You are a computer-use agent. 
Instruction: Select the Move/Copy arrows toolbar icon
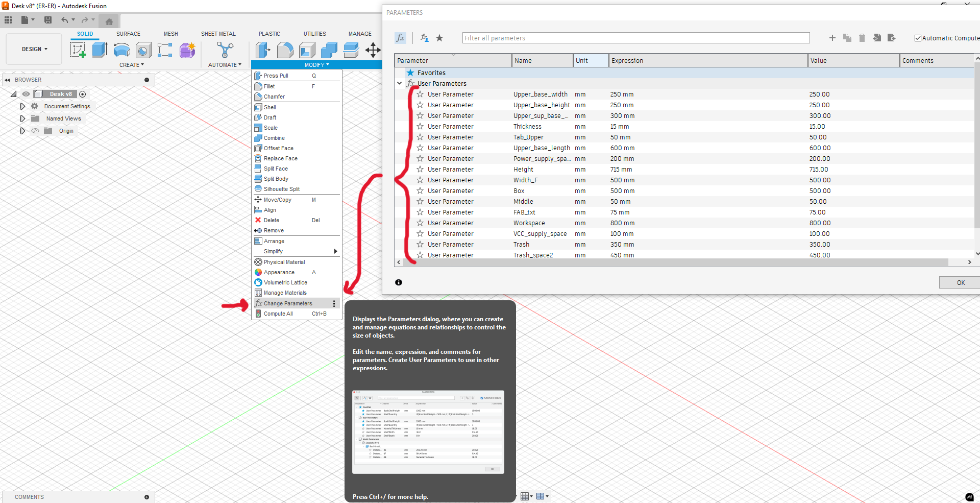click(373, 50)
